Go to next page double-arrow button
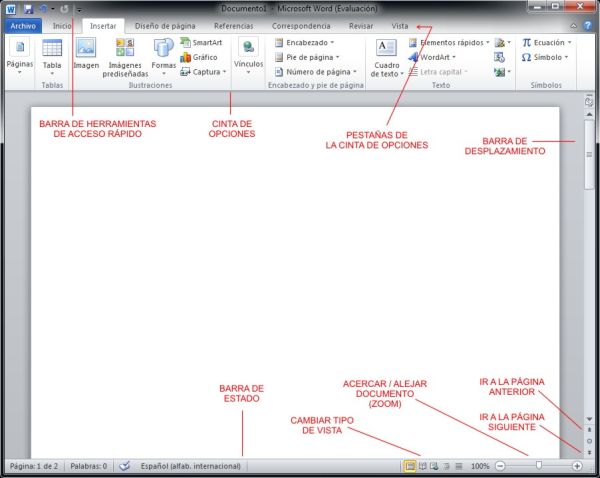The width and height of the screenshot is (600, 478). pyautogui.click(x=589, y=452)
